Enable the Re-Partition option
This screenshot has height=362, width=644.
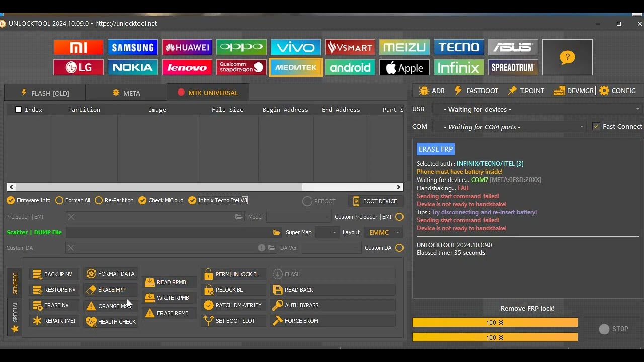[x=114, y=200]
